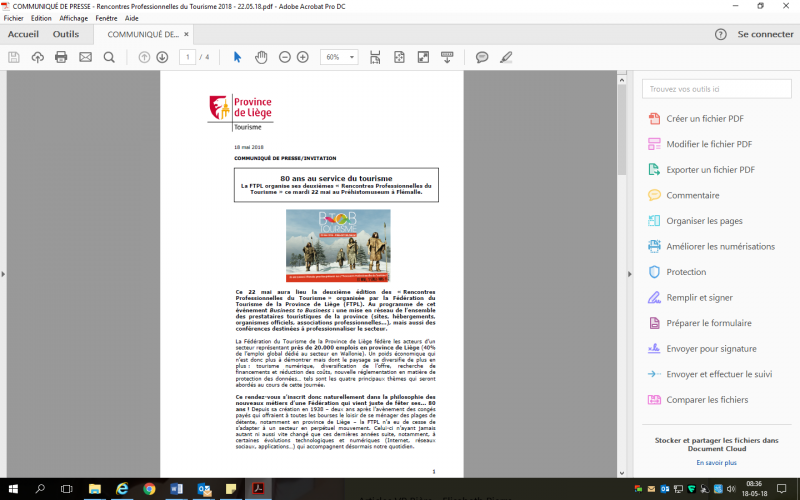
Task: Open the Fichier menu
Action: point(14,18)
